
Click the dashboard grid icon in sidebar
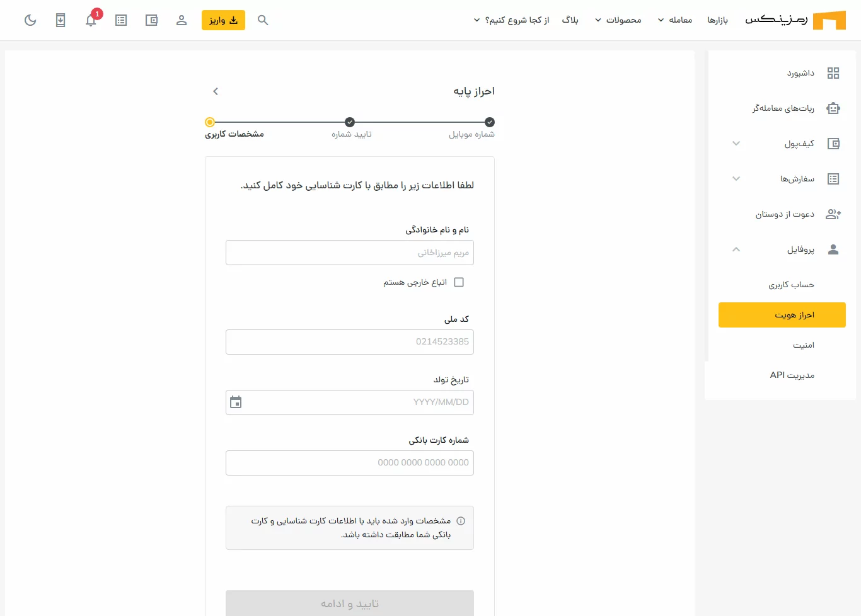[833, 73]
